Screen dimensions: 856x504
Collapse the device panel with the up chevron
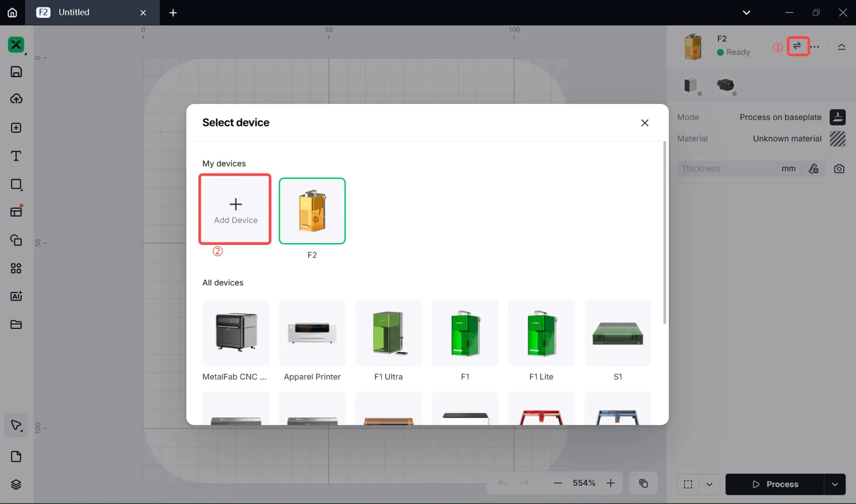pos(842,47)
